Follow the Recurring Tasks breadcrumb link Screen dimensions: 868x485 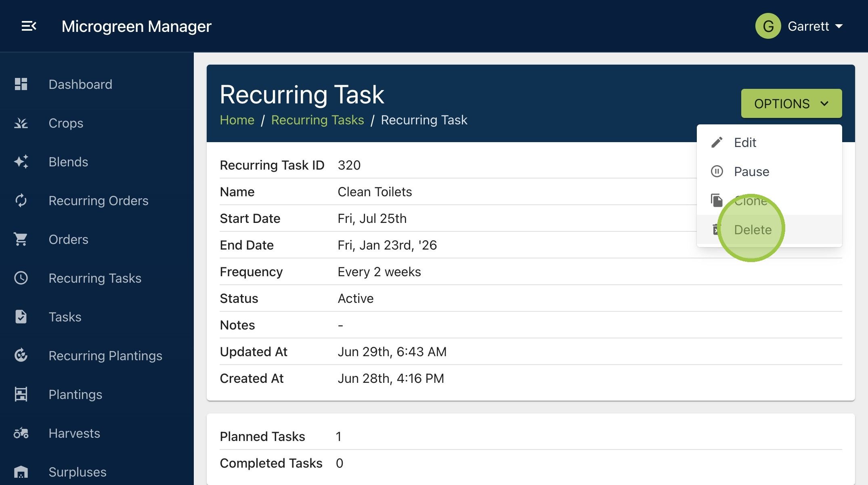click(x=317, y=120)
